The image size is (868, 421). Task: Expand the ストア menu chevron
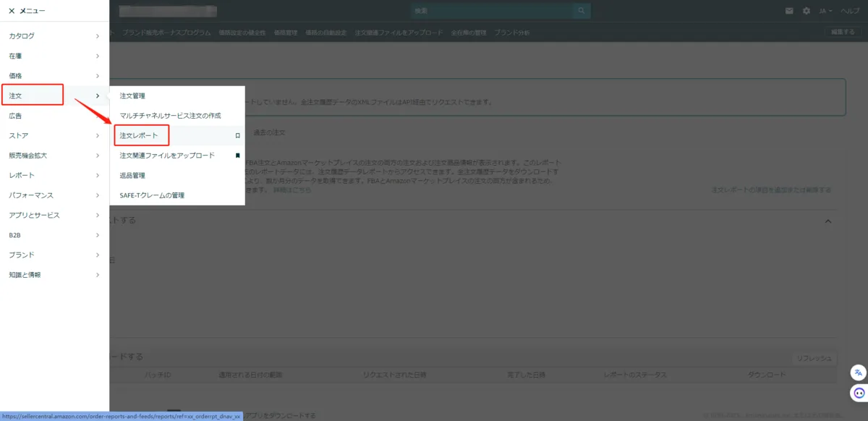coord(98,135)
